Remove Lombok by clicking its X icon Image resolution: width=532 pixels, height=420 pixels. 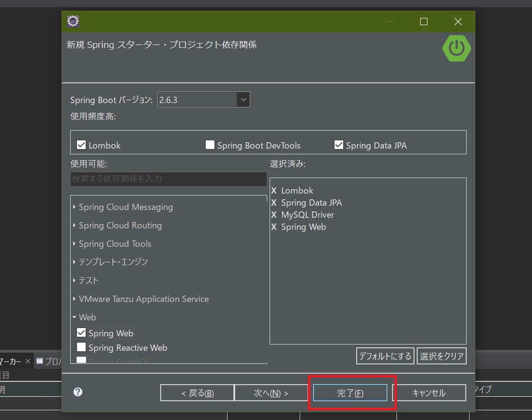point(274,191)
